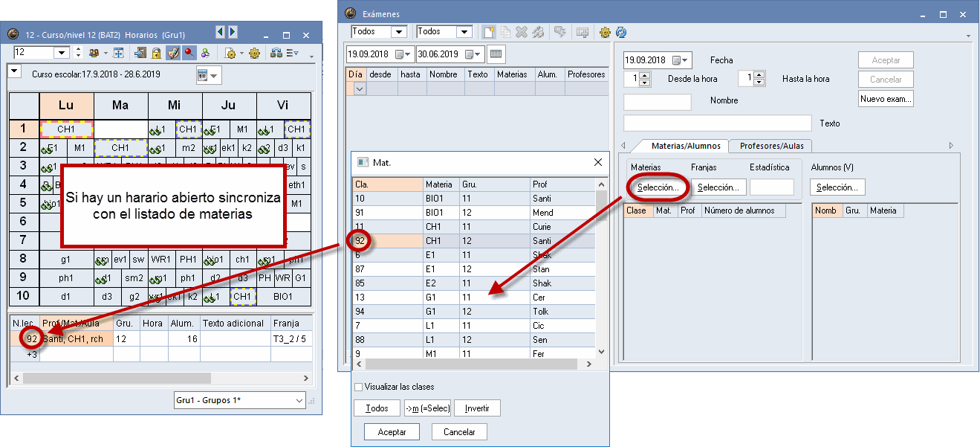Enable the Visualizar las clases checkbox

tap(359, 387)
